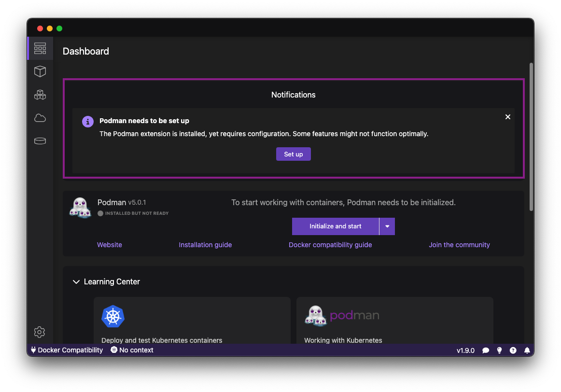Viewport: 561px width, 392px height.
Task: Open the Podman Website link
Action: 110,245
